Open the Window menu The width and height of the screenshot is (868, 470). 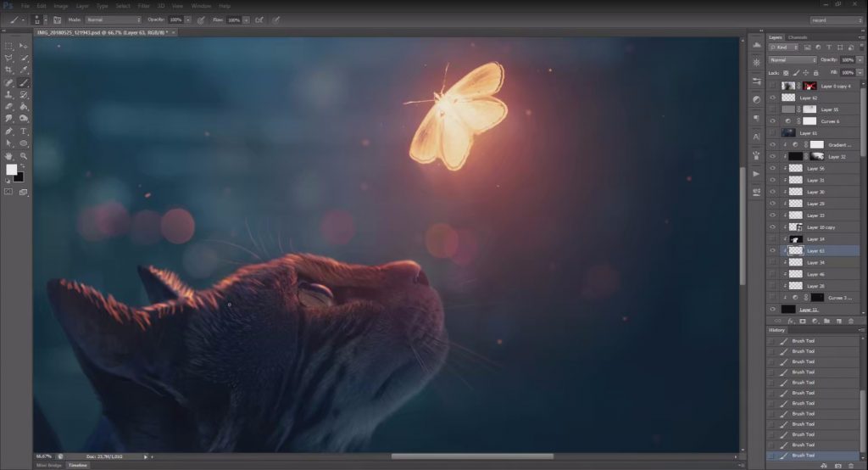201,6
